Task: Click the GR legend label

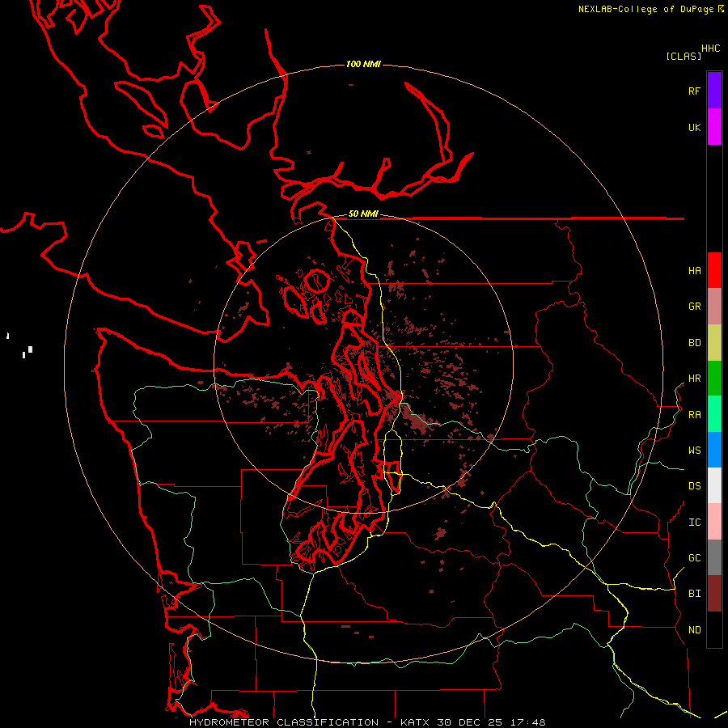Action: pyautogui.click(x=694, y=307)
